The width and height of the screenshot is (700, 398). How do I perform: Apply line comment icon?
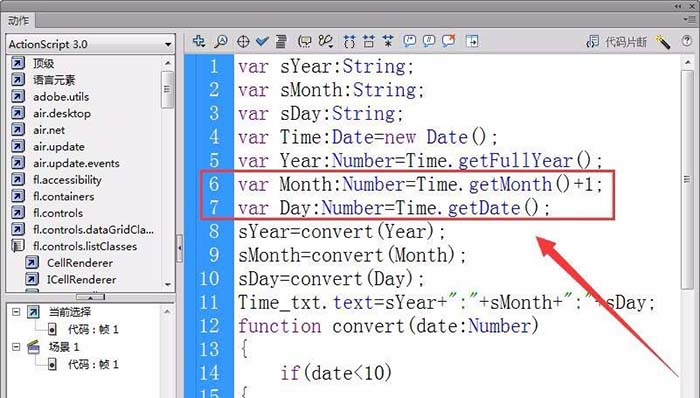point(429,41)
